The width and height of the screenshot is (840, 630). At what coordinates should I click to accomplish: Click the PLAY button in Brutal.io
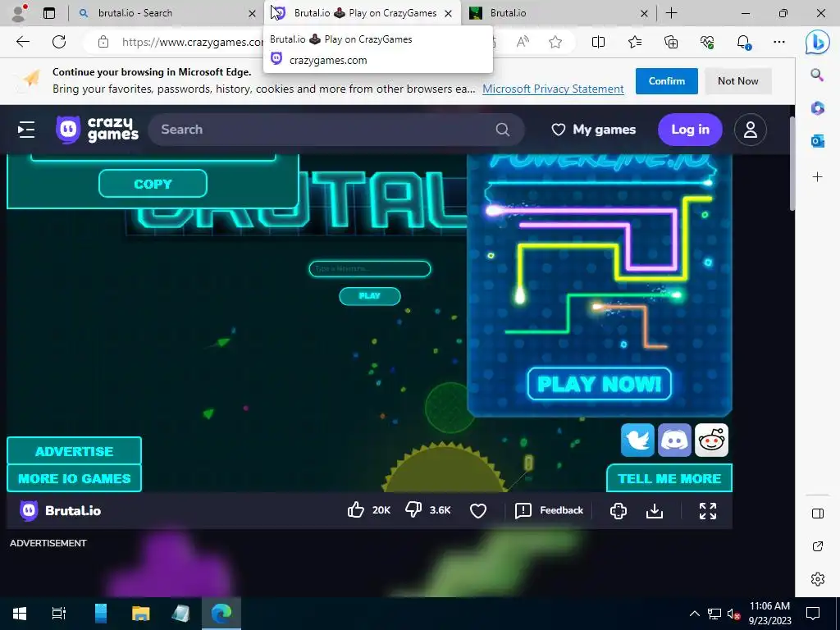(370, 295)
